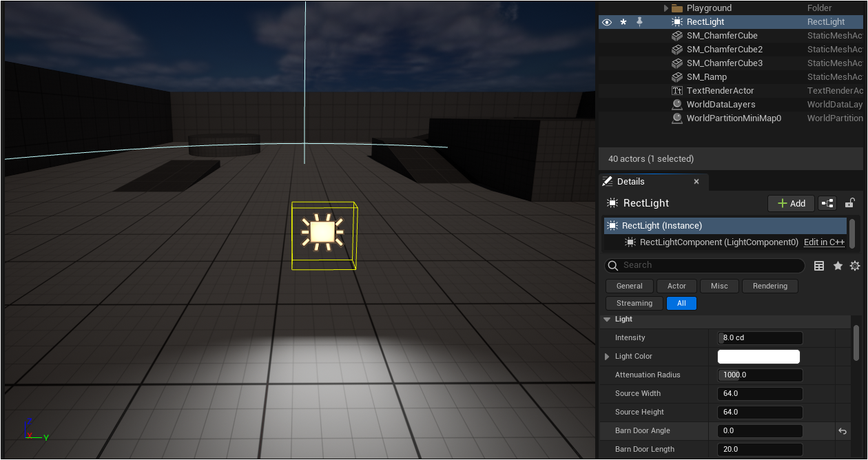The width and height of the screenshot is (868, 460).
Task: Click the star icon on RectLight row
Action: (x=623, y=22)
